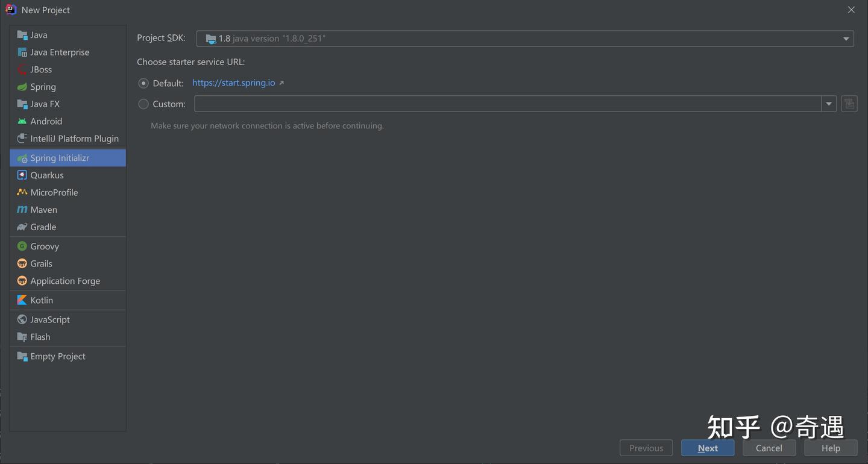
Task: Select the Kotlin project icon
Action: 21,299
